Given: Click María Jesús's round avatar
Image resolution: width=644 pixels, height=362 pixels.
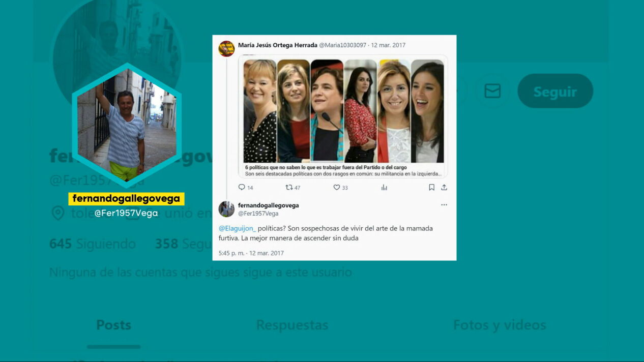Looking at the screenshot, I should pos(226,48).
